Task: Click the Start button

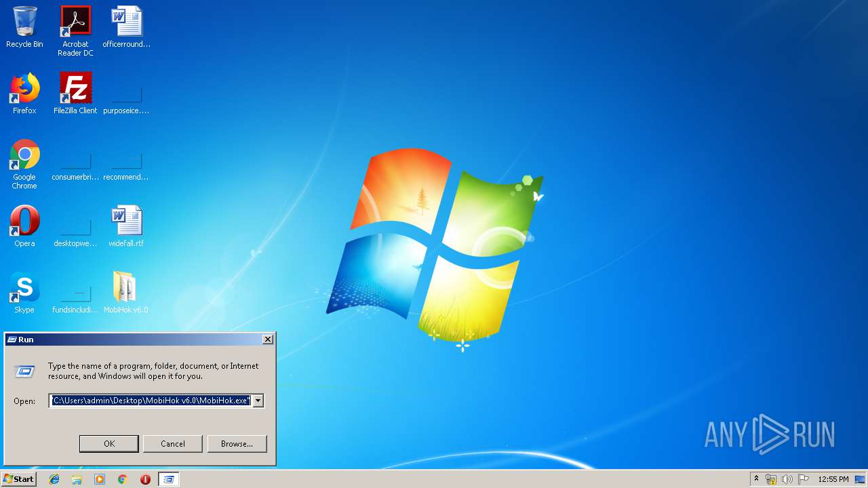Action: (x=18, y=479)
